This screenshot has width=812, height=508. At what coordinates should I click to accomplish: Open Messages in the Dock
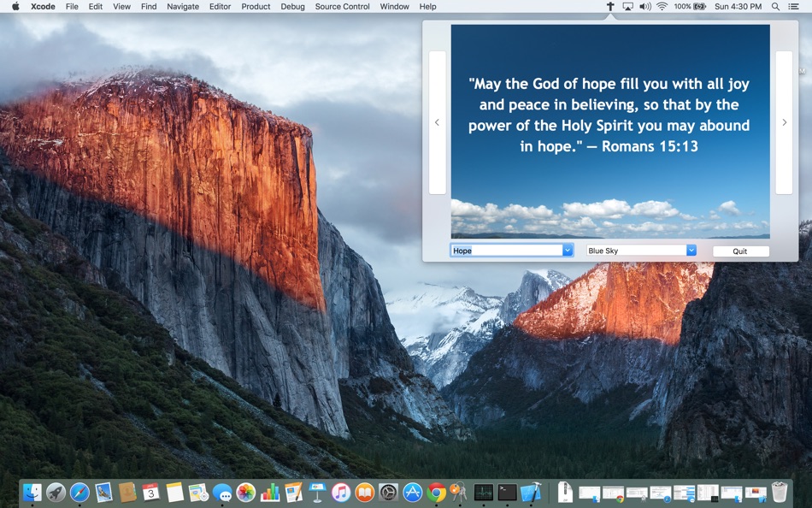tap(222, 493)
